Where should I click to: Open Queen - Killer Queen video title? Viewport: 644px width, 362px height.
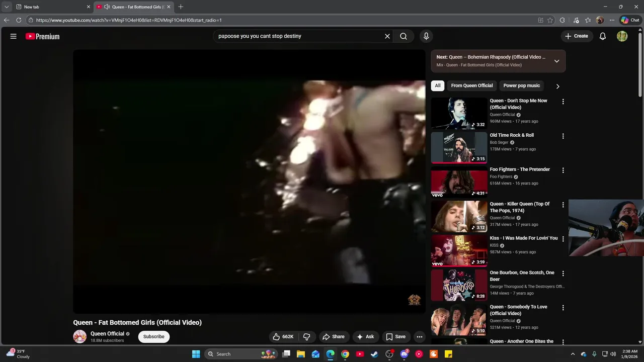(x=520, y=207)
